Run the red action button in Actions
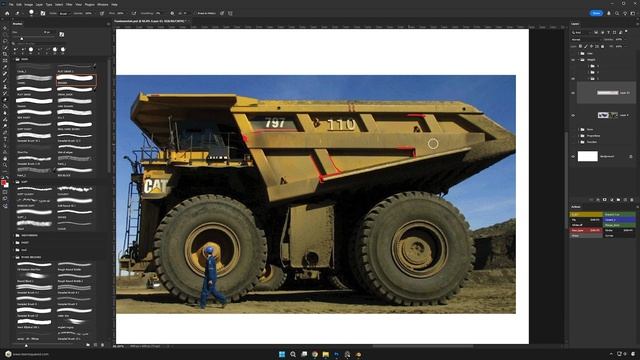This screenshot has height=360, width=640. tap(586, 230)
